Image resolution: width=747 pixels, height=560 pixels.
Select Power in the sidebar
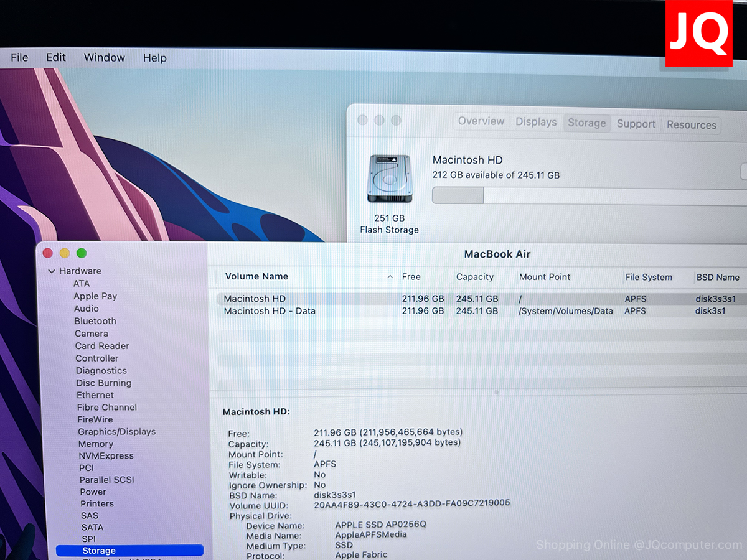(x=93, y=492)
